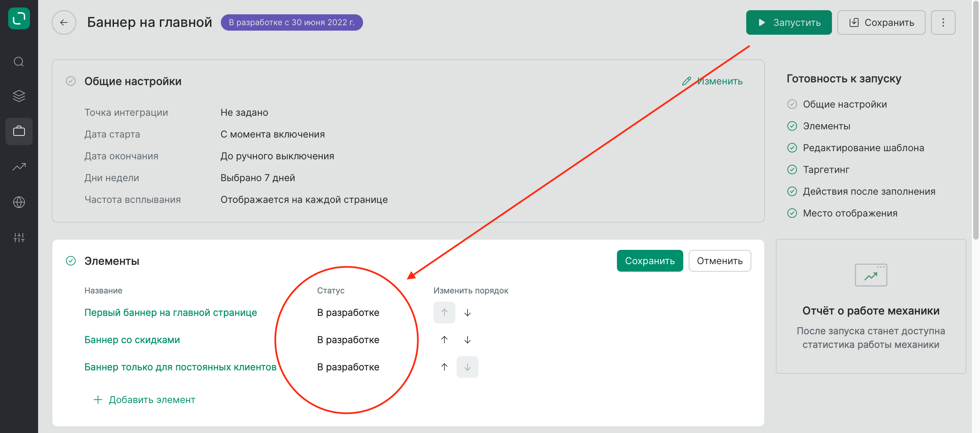Click the До ручного выключения end date value
Image resolution: width=980 pixels, height=433 pixels.
coord(277,156)
